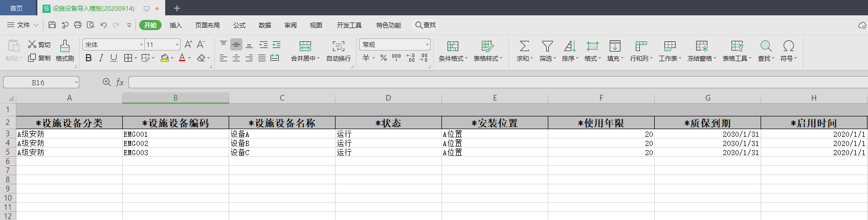Click the font color A icon
Viewport: 868px width, 220px height.
click(x=182, y=58)
